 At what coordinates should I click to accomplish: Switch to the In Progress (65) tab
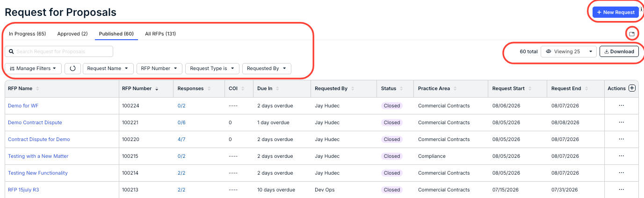pyautogui.click(x=27, y=34)
